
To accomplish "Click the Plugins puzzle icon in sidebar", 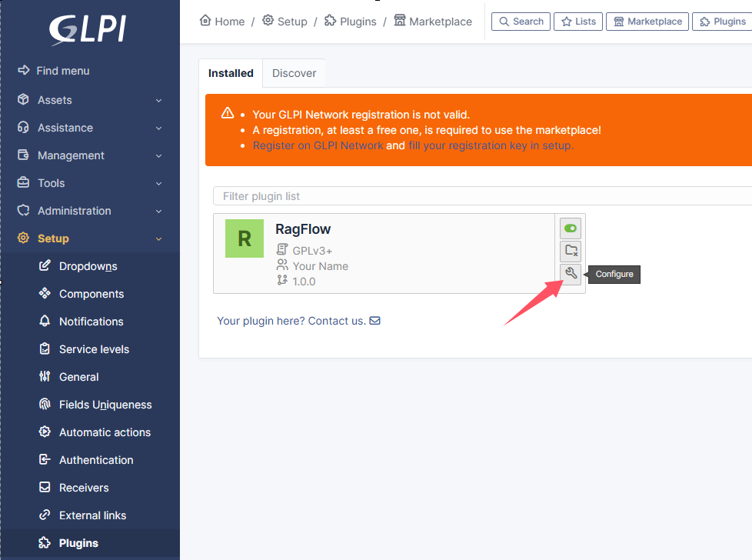I will [x=45, y=543].
